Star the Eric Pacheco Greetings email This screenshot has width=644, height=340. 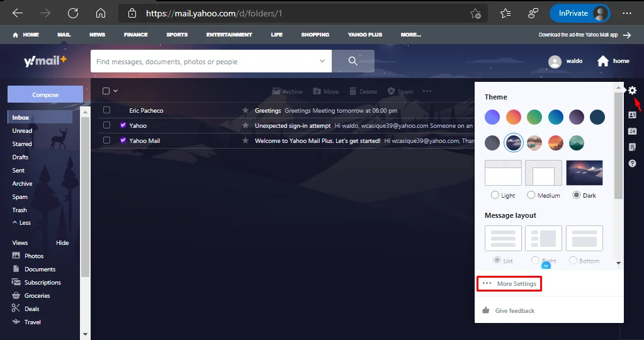click(246, 111)
